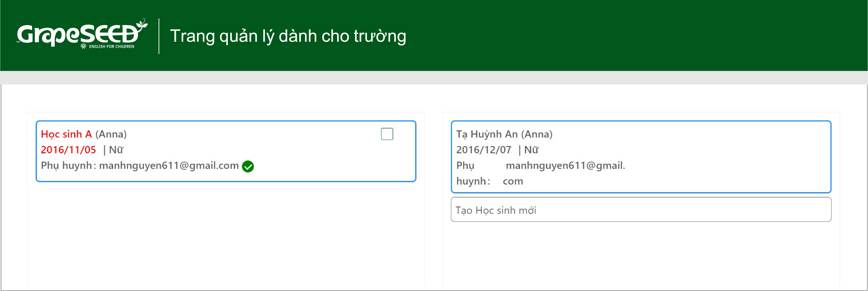Click the green verified checkmark beside the email
The width and height of the screenshot is (868, 291).
[x=248, y=166]
